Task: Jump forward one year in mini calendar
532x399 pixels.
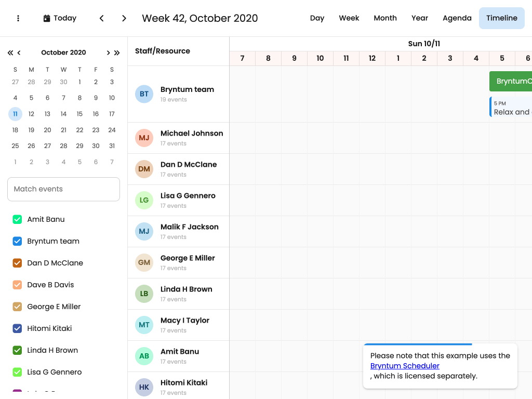Action: 117,52
